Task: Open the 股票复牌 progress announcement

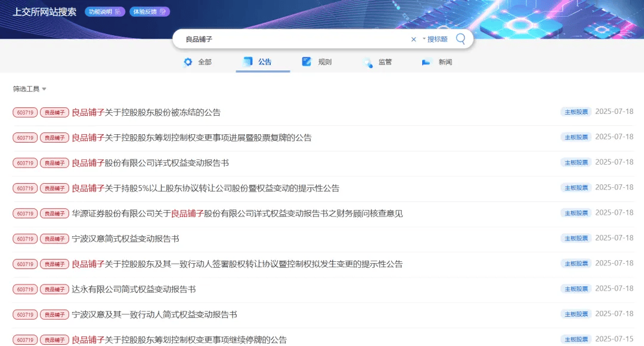Action: click(191, 138)
